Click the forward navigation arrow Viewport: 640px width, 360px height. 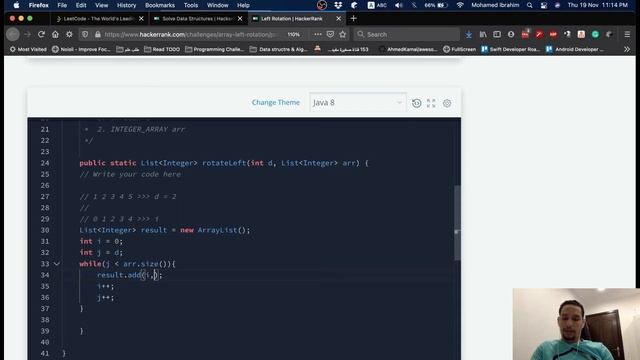(x=27, y=35)
